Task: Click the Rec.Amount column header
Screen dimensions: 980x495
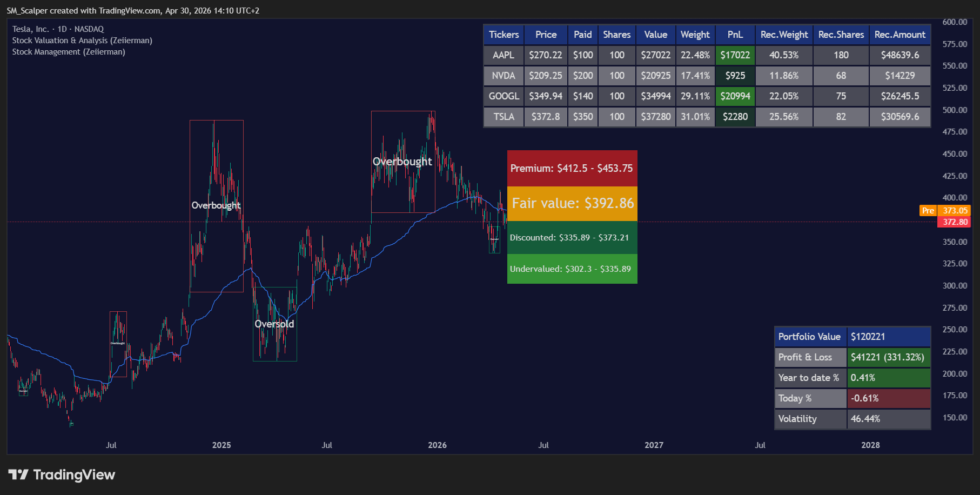Action: (900, 35)
